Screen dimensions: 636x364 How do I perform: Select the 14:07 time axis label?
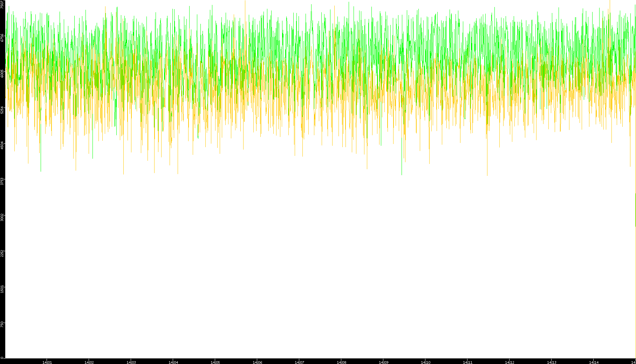click(x=299, y=362)
